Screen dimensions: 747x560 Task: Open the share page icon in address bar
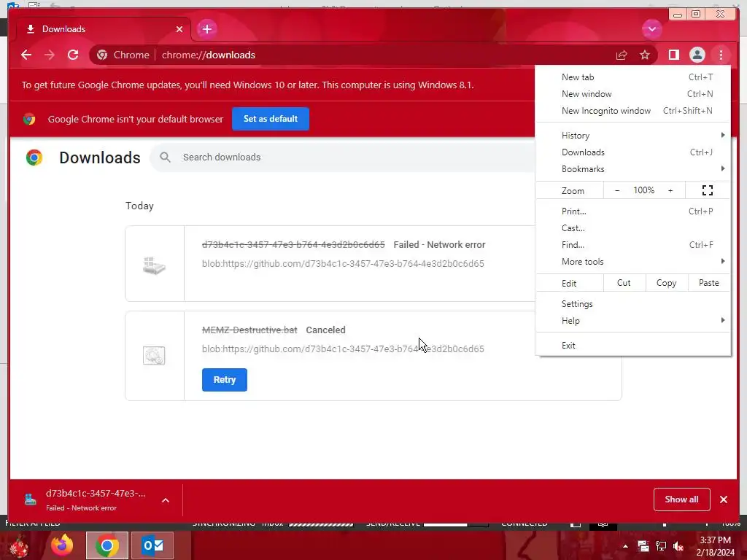[622, 55]
